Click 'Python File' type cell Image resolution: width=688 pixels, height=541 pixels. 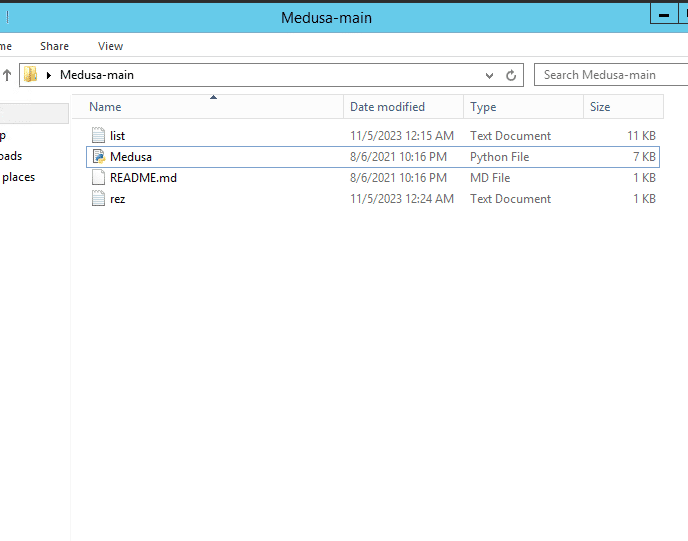(500, 157)
